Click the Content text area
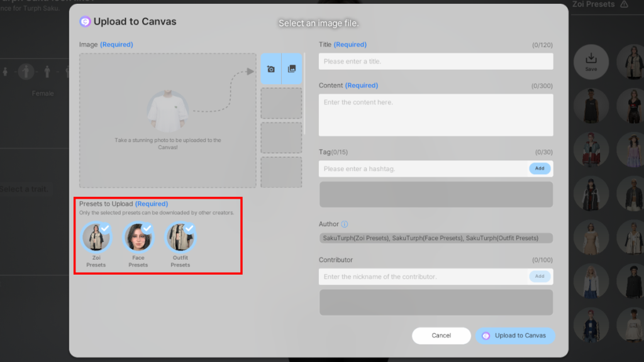The width and height of the screenshot is (644, 362). pos(436,115)
